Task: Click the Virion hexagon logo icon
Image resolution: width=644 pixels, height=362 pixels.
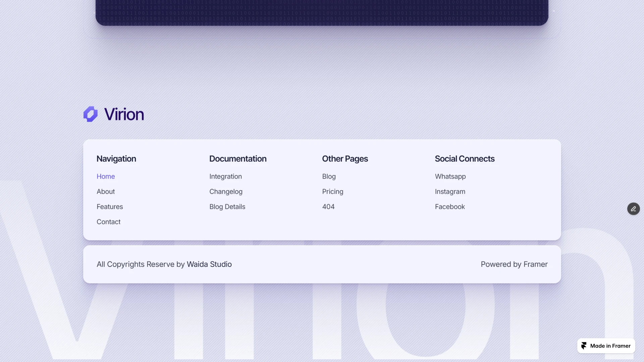Action: coord(91,114)
